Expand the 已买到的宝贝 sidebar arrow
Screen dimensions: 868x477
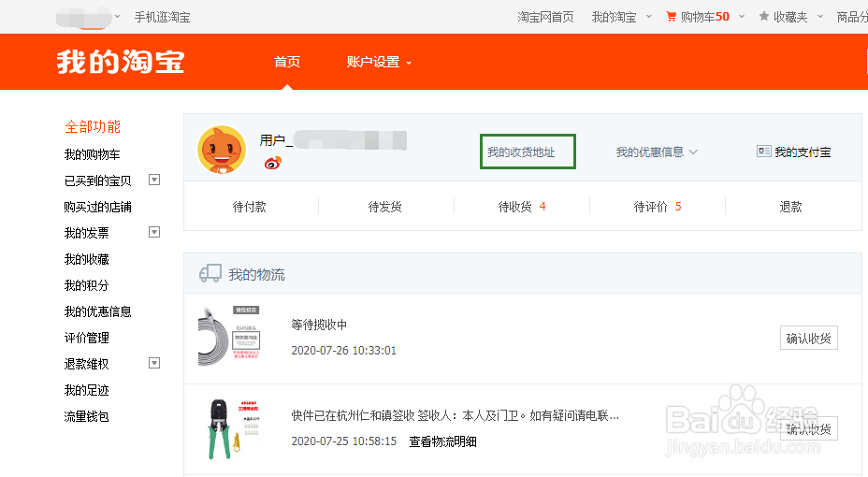[154, 180]
